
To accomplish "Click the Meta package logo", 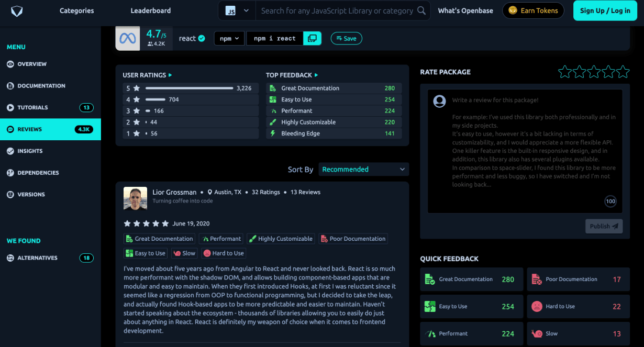I will [x=128, y=38].
